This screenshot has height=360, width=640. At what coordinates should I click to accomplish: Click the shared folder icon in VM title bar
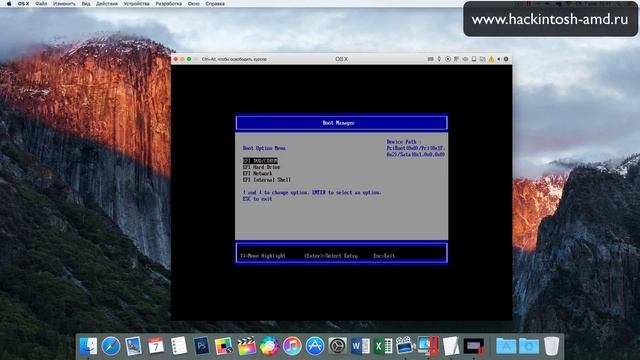(x=482, y=59)
